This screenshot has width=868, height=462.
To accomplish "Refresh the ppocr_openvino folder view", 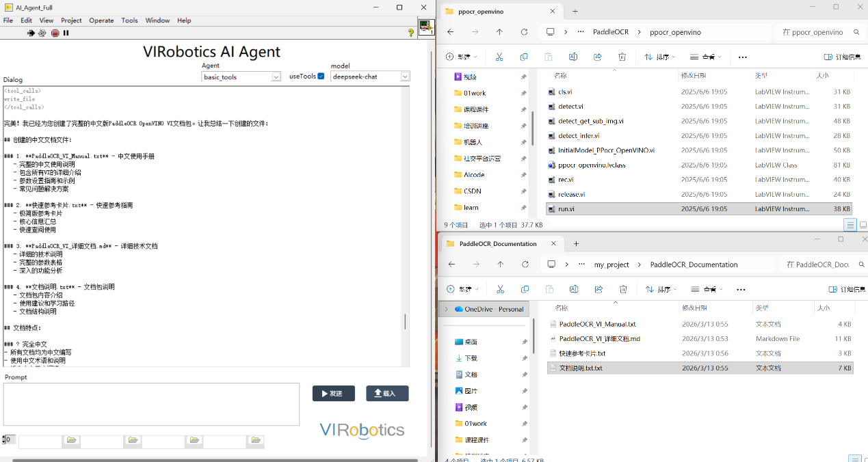I will [x=524, y=32].
